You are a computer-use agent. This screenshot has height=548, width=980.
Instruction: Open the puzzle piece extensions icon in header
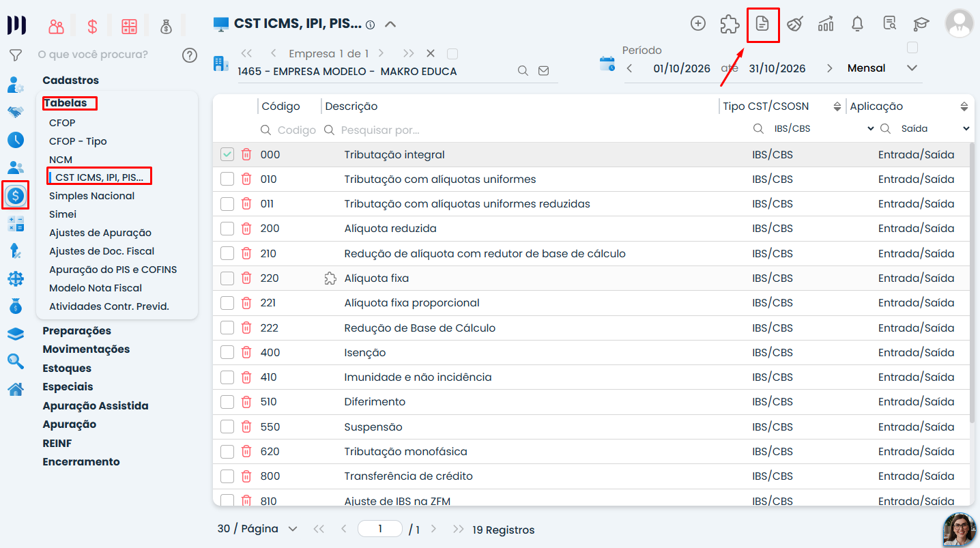[x=730, y=25]
